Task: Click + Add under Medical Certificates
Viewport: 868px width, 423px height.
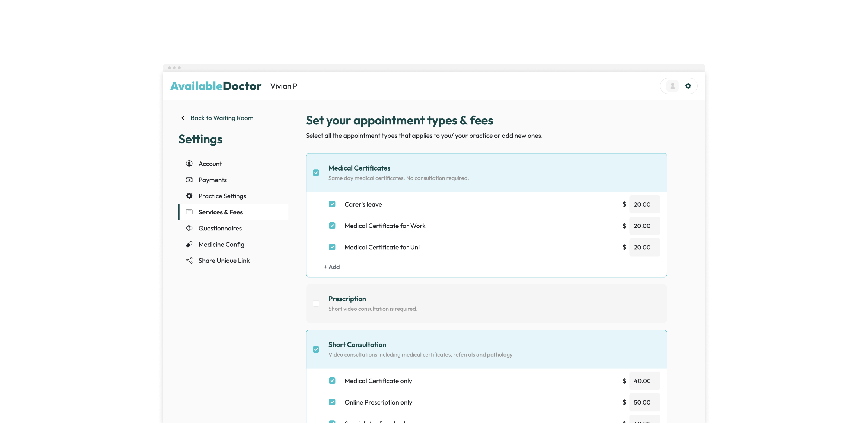Action: [332, 267]
